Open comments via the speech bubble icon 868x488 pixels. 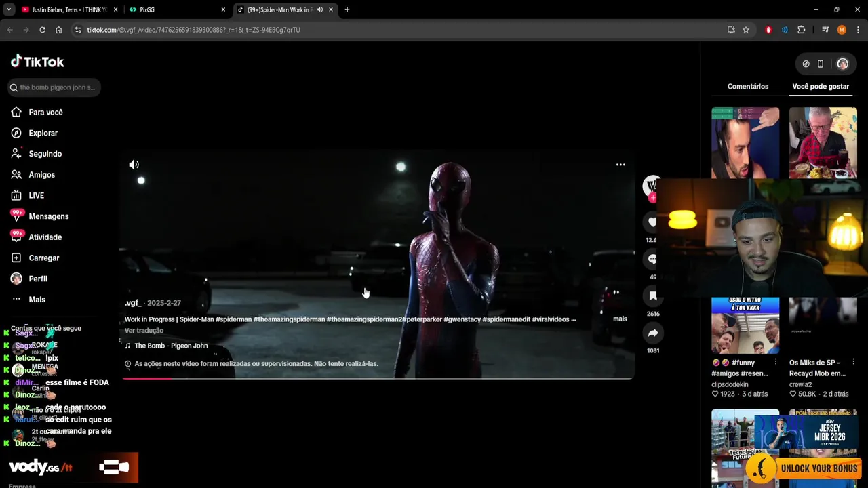[652, 259]
